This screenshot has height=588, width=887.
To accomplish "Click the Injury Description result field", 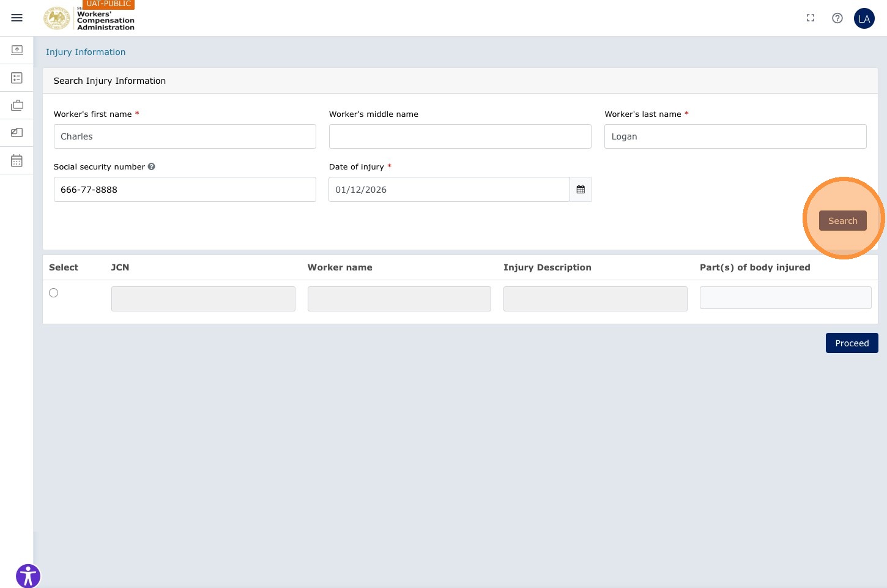I will click(x=595, y=299).
